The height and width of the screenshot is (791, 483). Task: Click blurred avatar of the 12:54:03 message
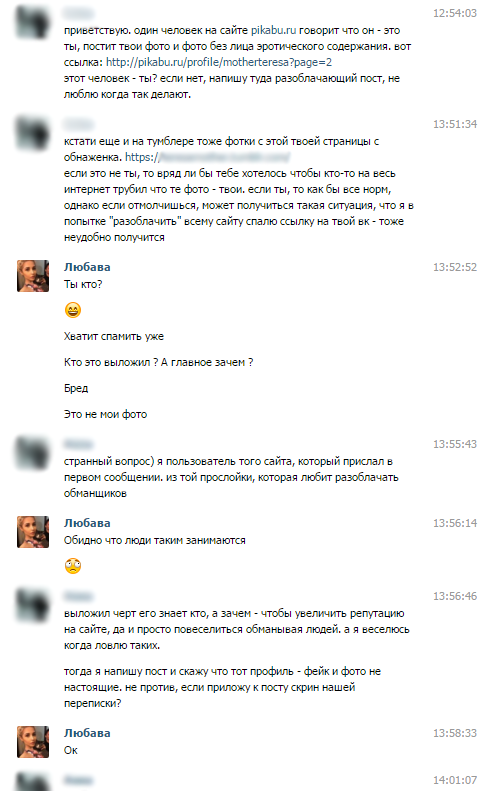(x=33, y=22)
